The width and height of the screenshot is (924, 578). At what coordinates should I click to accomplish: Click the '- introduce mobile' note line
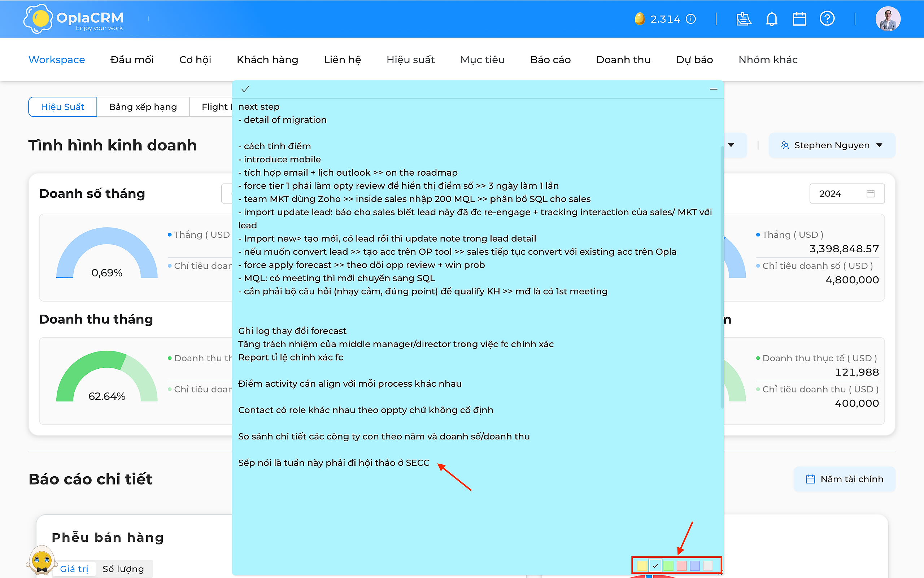[x=280, y=159]
